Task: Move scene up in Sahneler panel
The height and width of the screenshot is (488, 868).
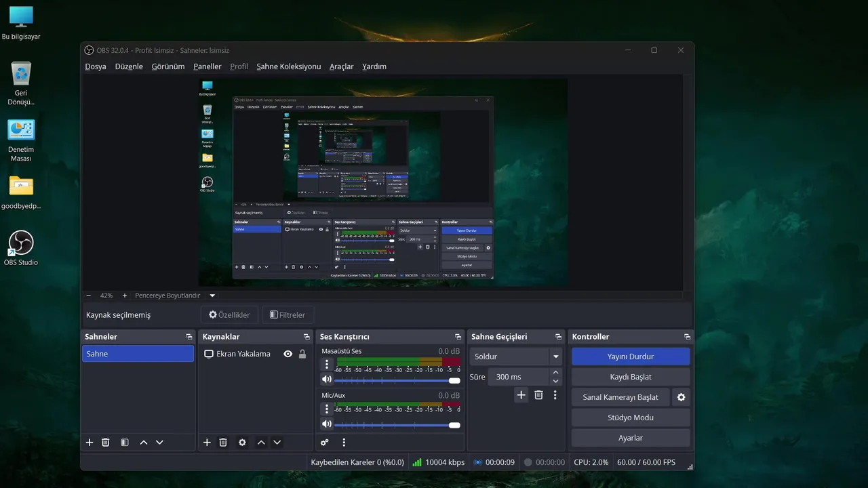Action: 143,443
